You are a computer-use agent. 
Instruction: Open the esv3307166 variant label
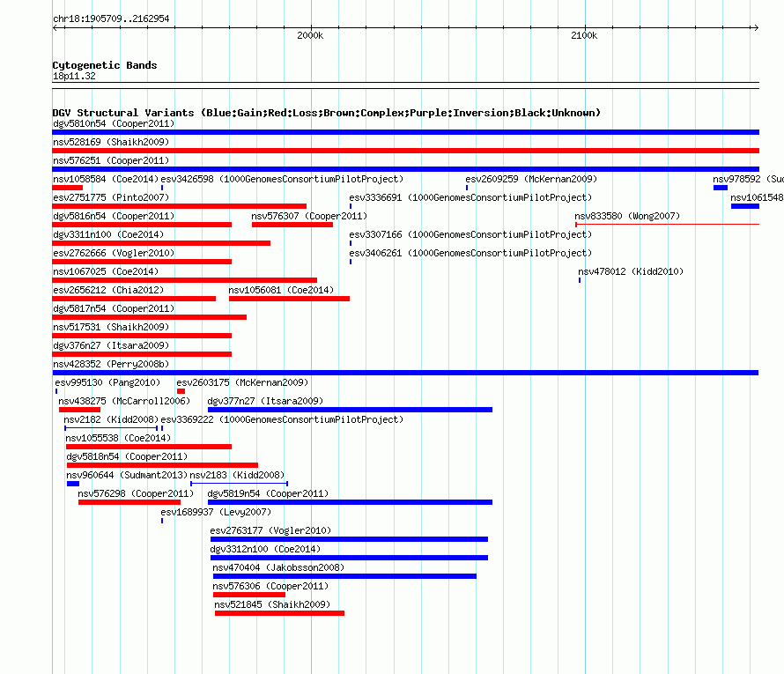470,234
